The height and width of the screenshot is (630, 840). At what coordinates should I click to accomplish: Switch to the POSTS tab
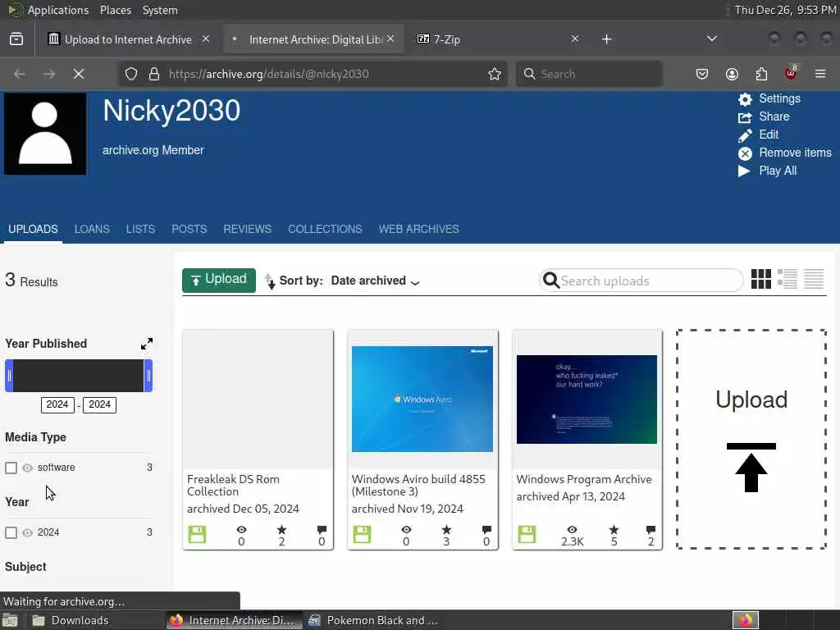[x=189, y=230]
